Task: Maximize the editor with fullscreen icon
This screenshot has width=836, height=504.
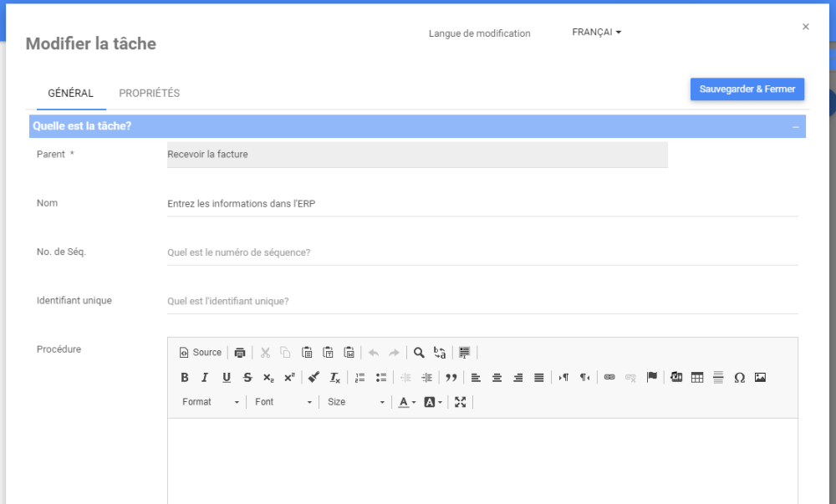Action: click(460, 402)
